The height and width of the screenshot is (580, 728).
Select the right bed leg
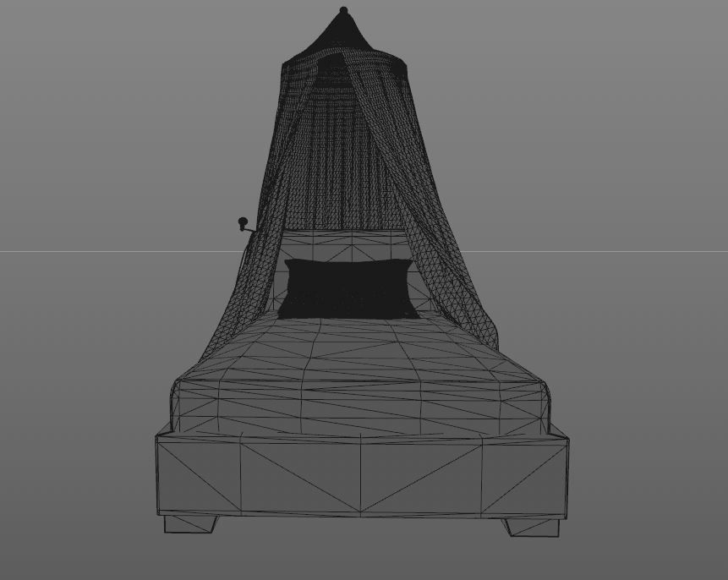click(532, 528)
